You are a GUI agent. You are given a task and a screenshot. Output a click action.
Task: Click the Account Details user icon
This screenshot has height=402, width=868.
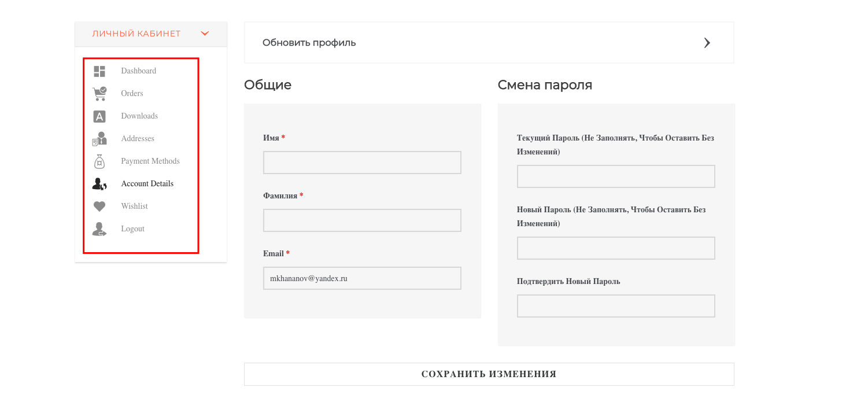point(99,184)
